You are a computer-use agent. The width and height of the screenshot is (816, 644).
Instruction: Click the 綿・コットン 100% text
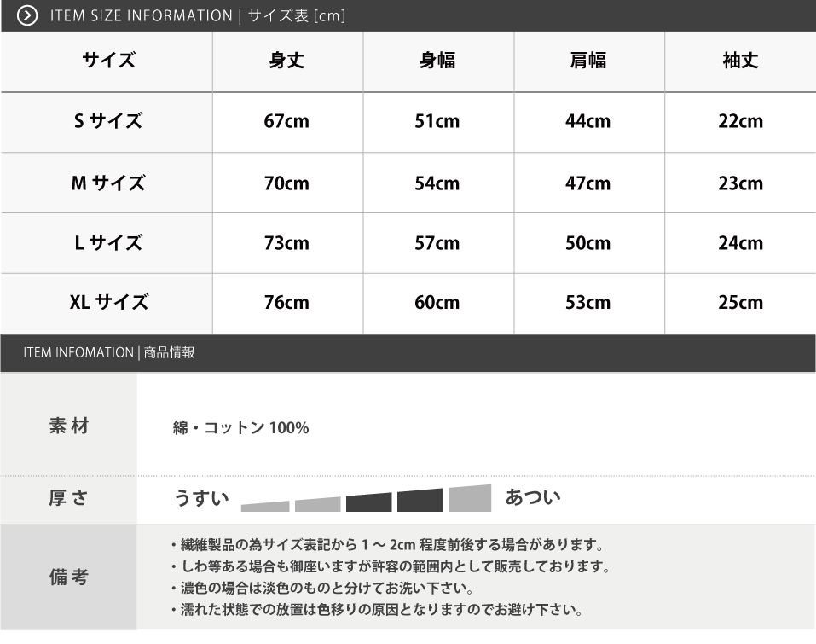coord(241,428)
